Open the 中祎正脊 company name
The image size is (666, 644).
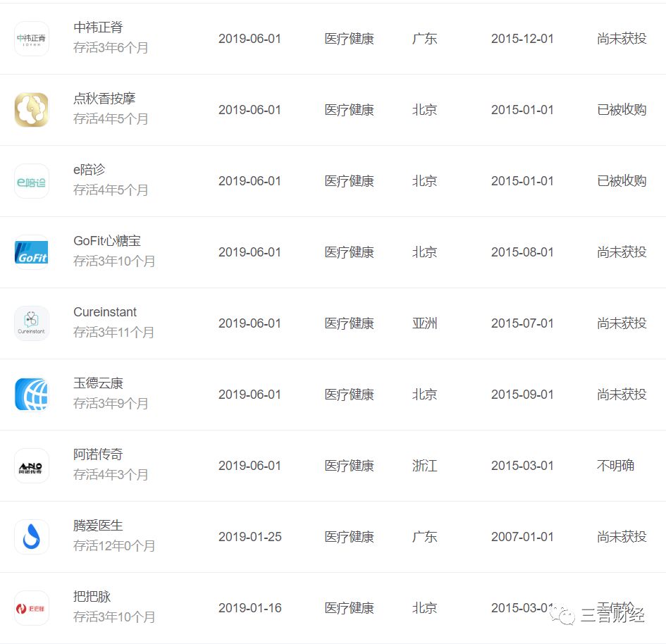[98, 27]
